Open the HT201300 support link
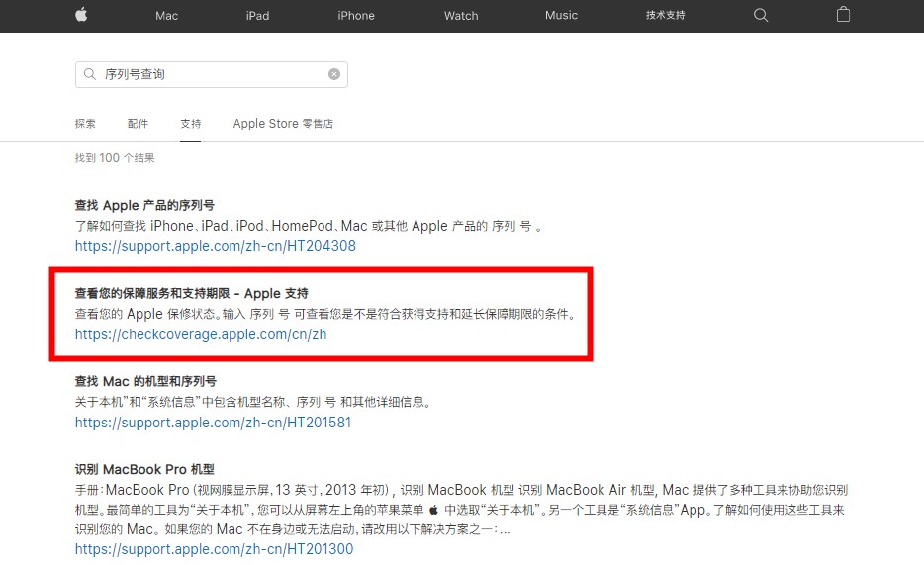 [214, 549]
